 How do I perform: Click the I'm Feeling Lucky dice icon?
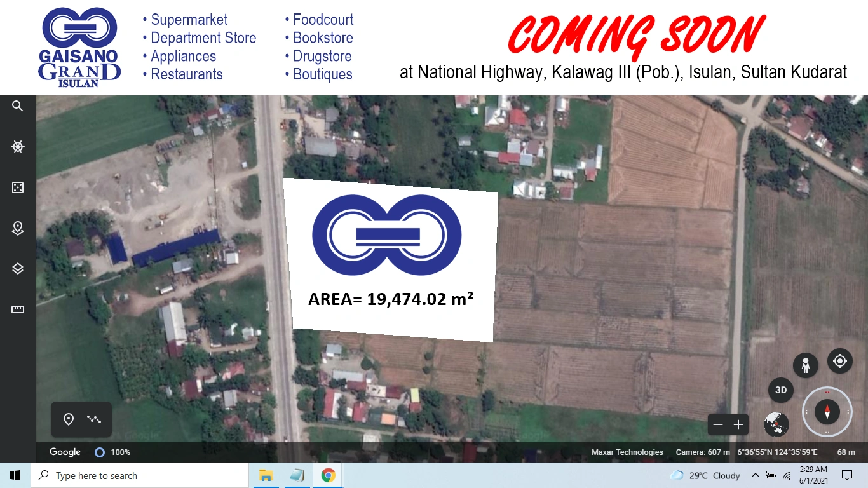point(18,187)
